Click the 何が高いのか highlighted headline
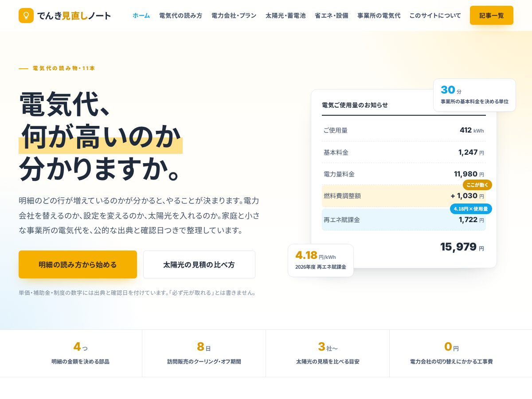 click(101, 137)
